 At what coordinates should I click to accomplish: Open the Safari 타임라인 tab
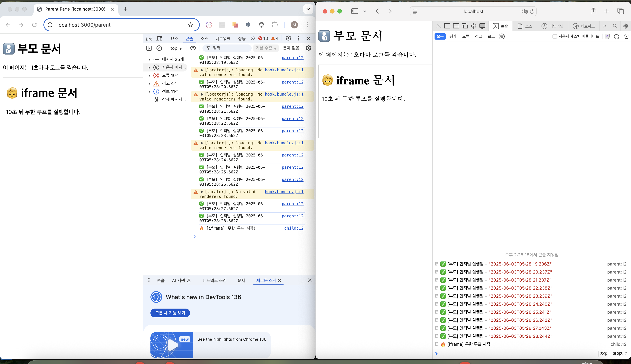click(x=552, y=26)
